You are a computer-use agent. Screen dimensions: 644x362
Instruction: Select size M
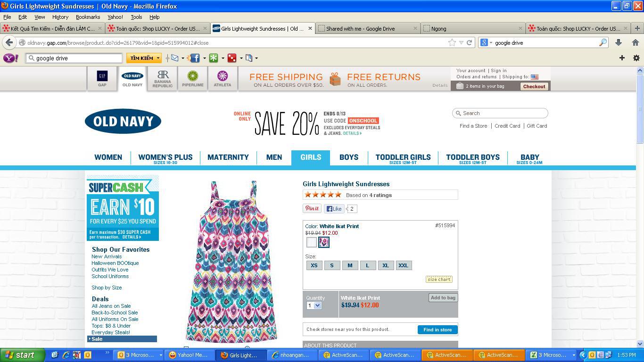click(350, 265)
